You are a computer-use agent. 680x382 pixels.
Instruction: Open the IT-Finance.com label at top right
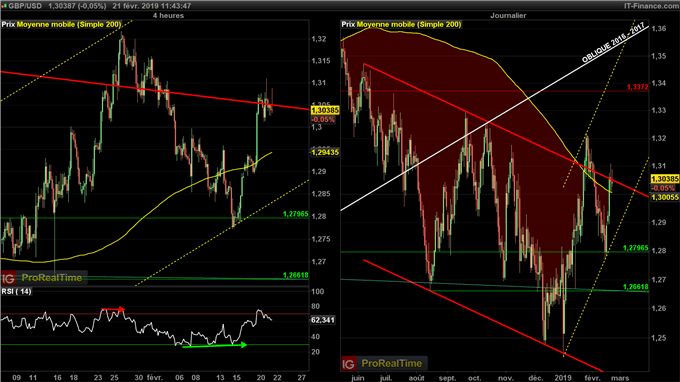651,6
